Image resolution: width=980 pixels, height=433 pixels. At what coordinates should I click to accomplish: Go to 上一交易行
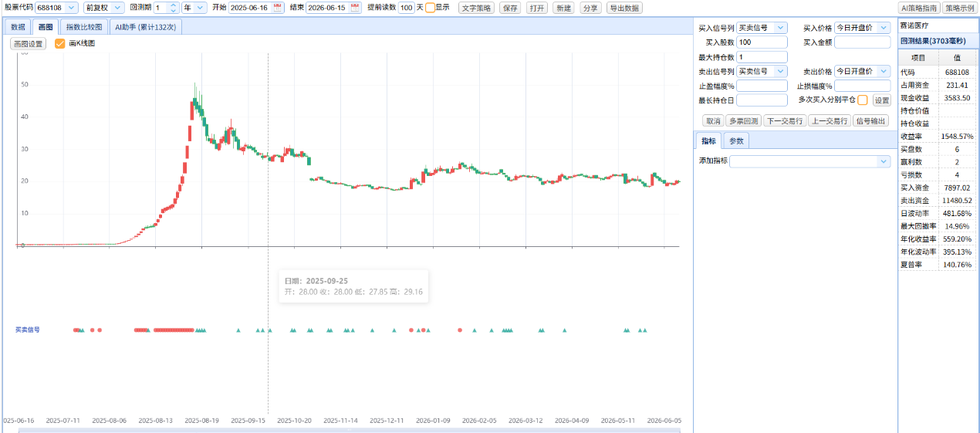(829, 121)
